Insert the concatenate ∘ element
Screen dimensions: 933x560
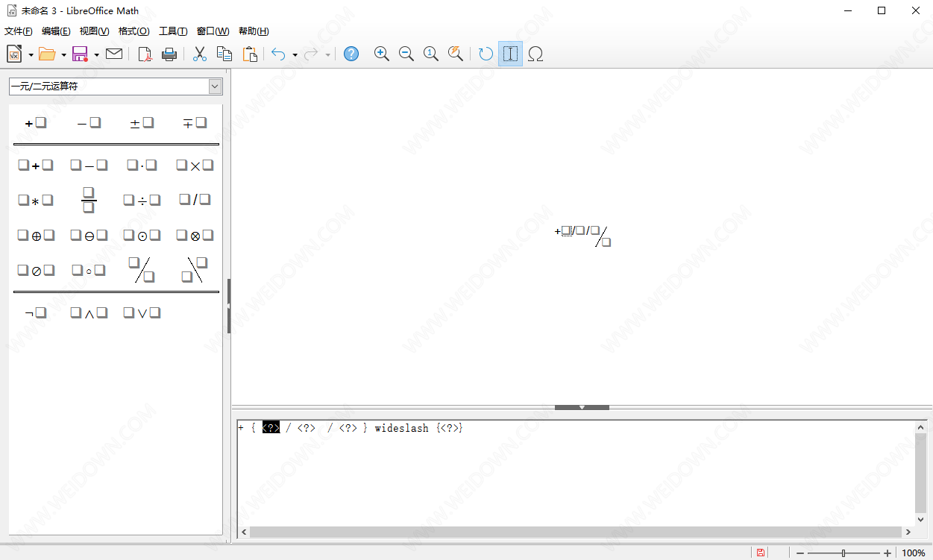89,271
